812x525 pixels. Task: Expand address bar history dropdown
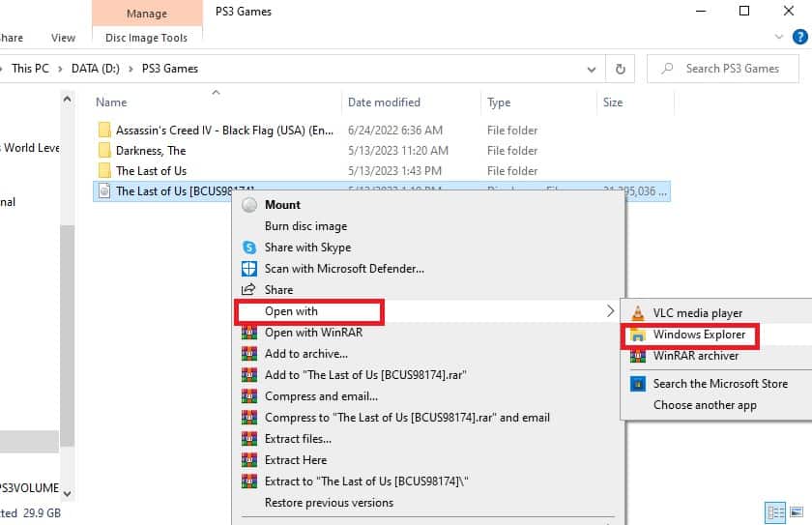point(591,70)
